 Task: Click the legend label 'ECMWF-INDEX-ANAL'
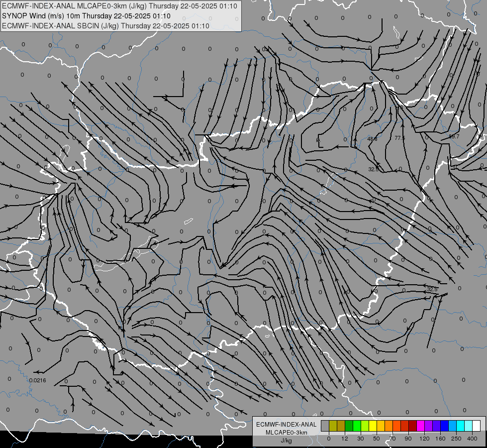click(287, 425)
